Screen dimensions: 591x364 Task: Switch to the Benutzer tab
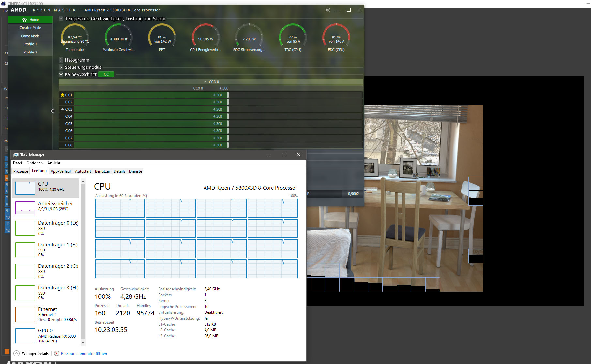[102, 171]
